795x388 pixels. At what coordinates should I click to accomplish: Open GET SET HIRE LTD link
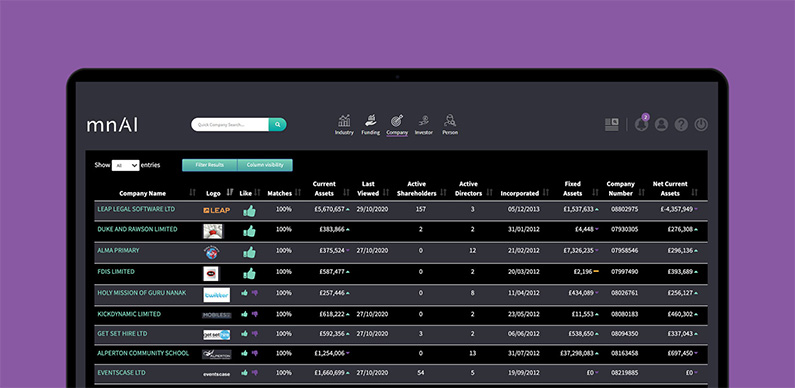[x=122, y=334]
